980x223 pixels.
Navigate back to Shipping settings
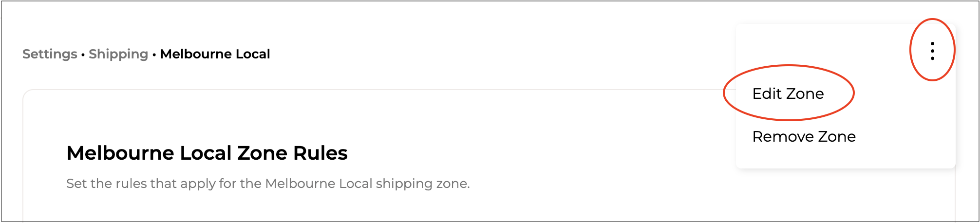click(118, 54)
